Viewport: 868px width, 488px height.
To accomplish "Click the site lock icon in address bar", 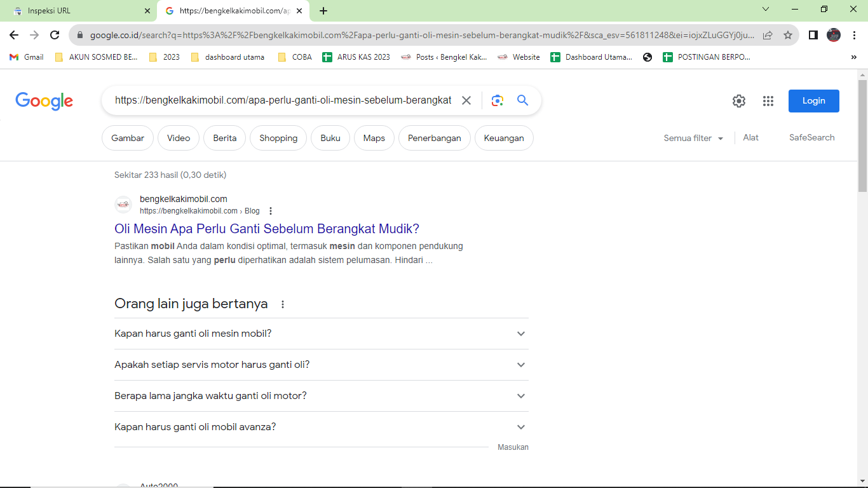I will pos(79,36).
